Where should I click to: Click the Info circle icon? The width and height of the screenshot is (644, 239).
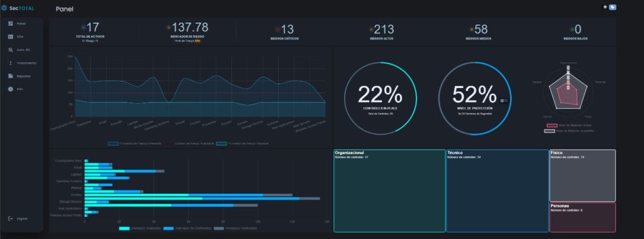11,89
